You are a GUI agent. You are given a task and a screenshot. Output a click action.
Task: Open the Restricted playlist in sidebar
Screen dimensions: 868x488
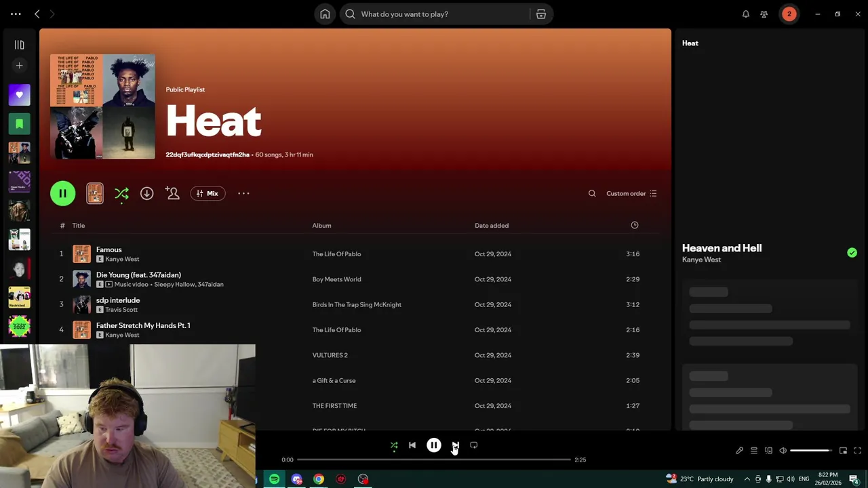[x=19, y=298]
